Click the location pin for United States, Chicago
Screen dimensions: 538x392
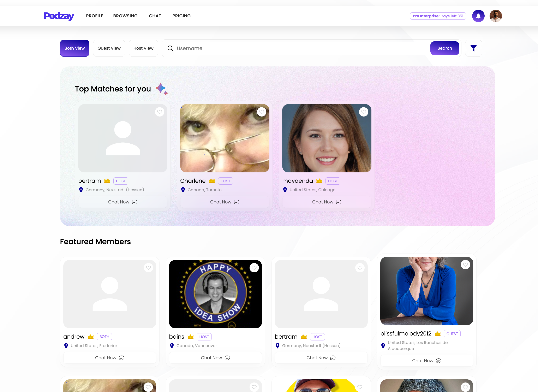285,190
